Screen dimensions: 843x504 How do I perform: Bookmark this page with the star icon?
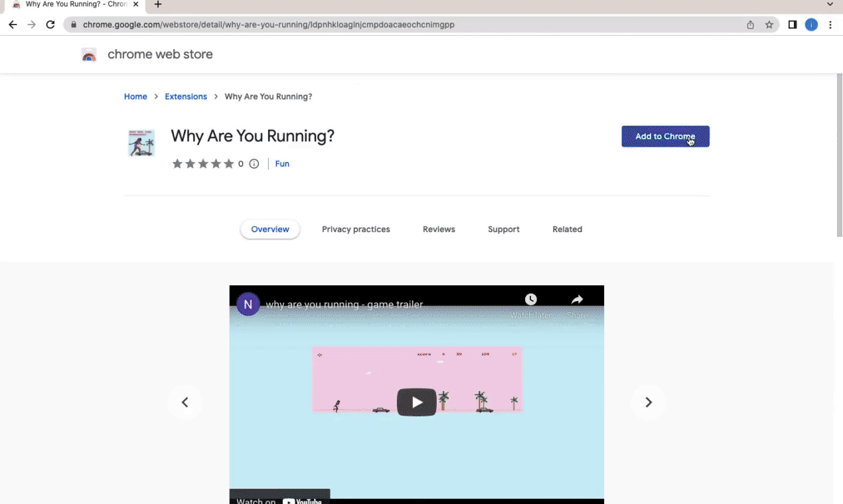pyautogui.click(x=769, y=25)
